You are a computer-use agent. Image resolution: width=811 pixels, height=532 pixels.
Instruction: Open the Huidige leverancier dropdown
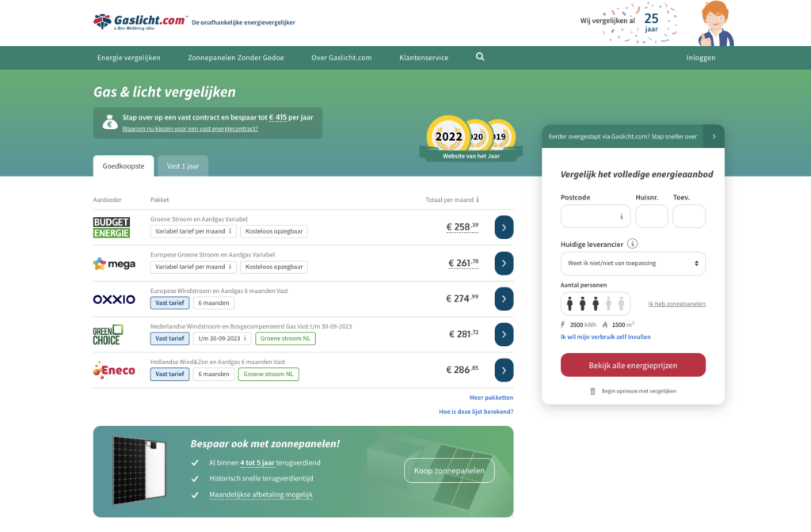click(633, 264)
